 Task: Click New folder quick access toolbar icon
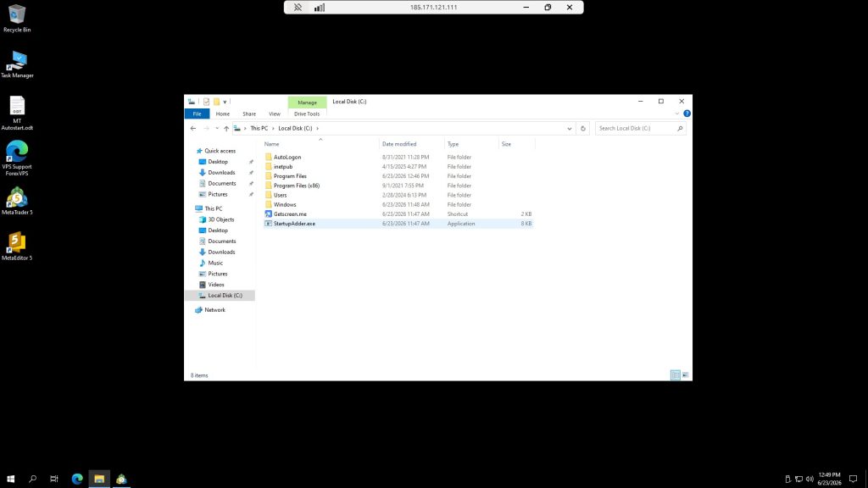tap(216, 102)
